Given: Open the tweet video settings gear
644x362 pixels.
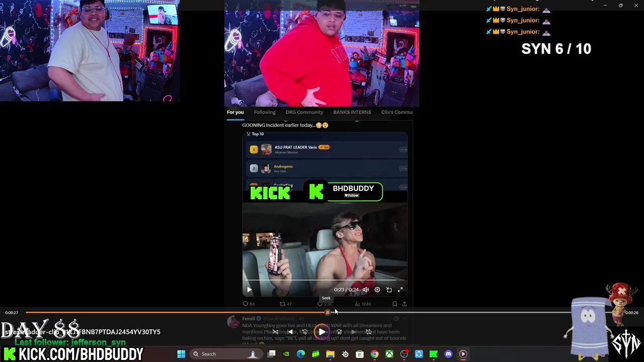Looking at the screenshot, I should coord(377,290).
